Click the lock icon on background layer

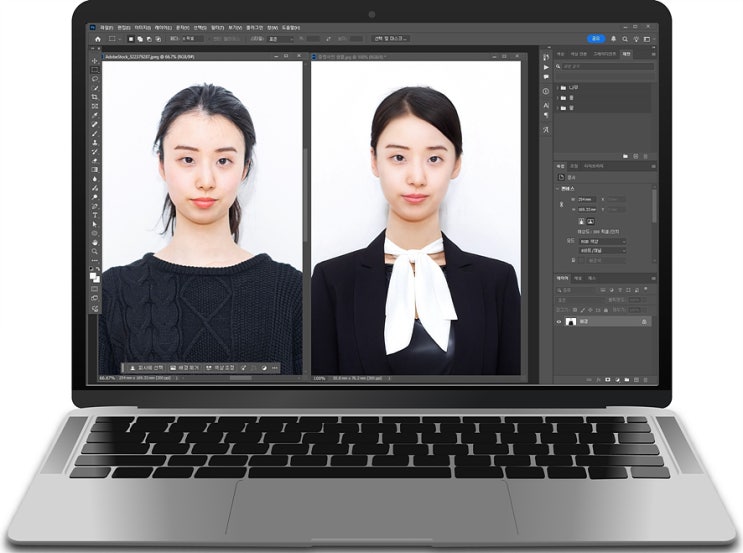pyautogui.click(x=644, y=322)
